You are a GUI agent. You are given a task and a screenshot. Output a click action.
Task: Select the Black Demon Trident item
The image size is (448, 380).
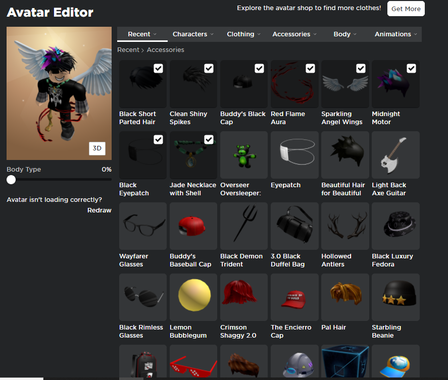pos(244,226)
